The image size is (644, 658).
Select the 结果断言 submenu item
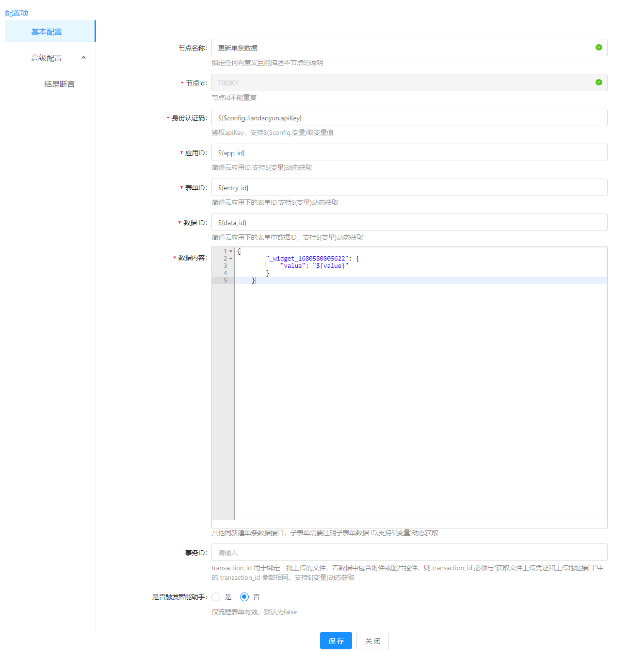click(59, 84)
